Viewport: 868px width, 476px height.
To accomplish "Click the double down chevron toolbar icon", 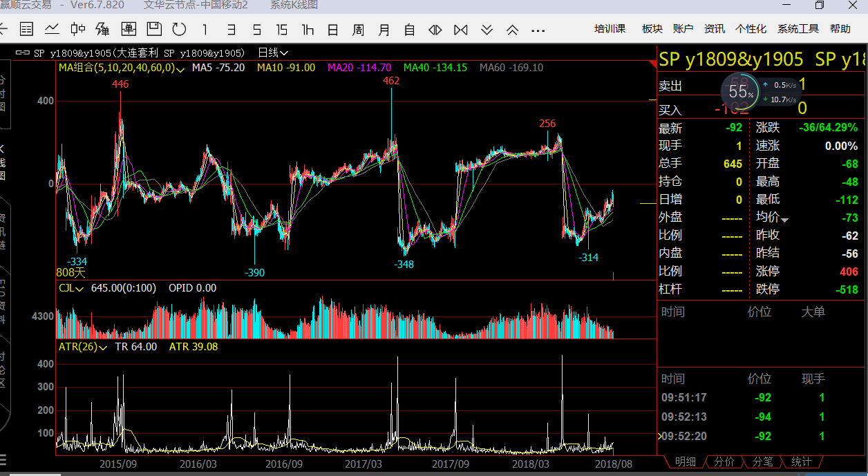I will click(487, 30).
